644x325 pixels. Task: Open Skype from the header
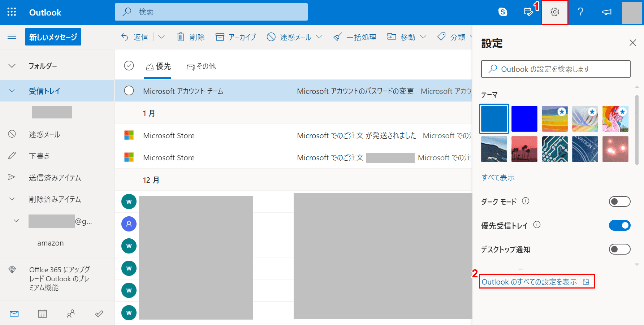click(503, 12)
